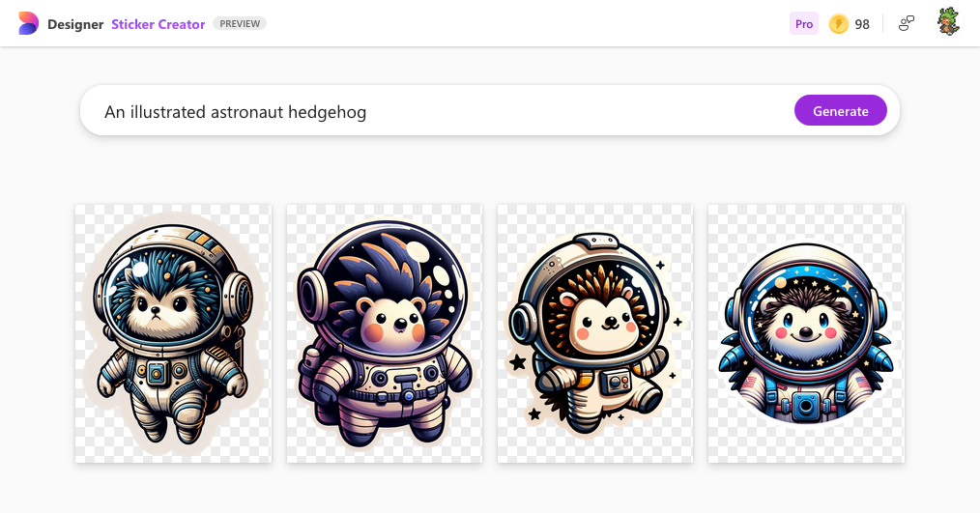Open the phone connect icon in header

click(907, 24)
